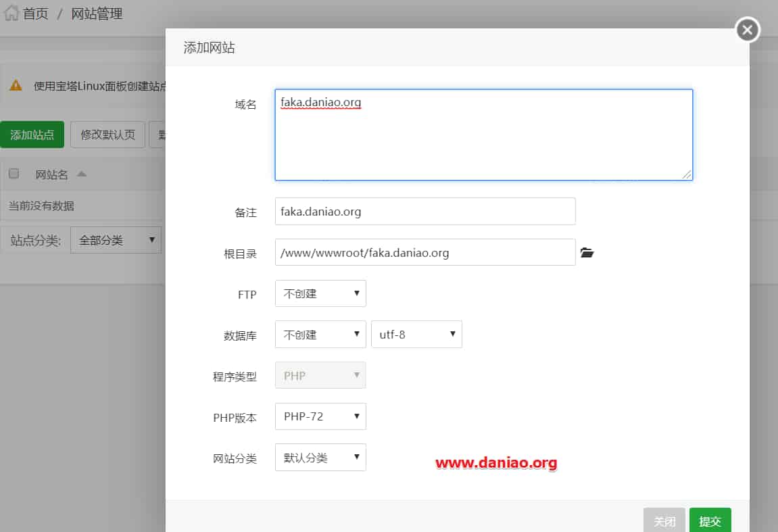
Task: Click the 根目录 path input field
Action: tap(425, 252)
